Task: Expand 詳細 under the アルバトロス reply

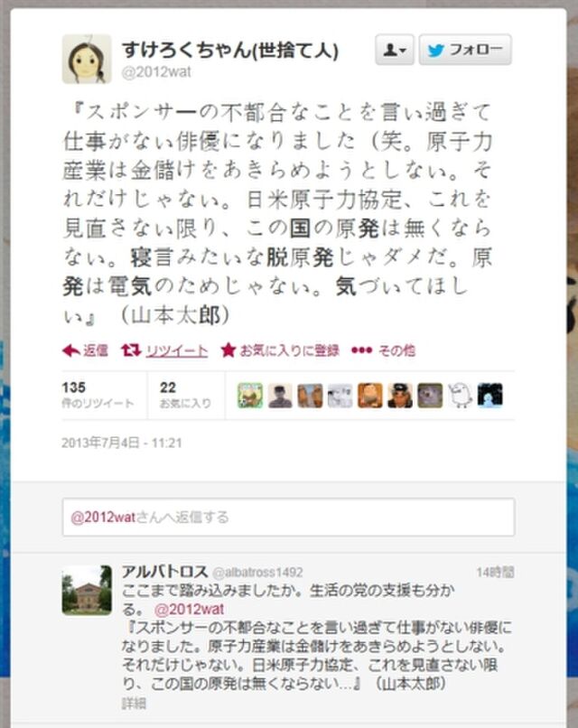Action: (134, 704)
